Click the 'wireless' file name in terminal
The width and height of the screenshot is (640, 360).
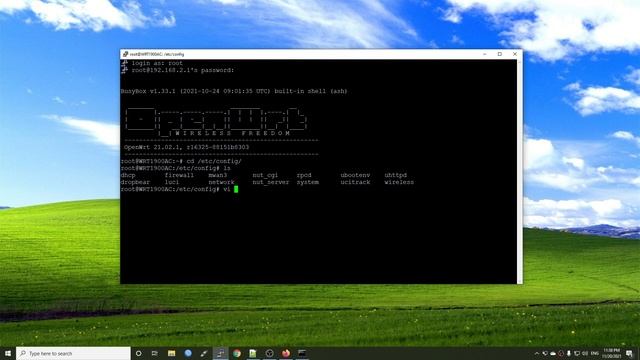point(399,182)
